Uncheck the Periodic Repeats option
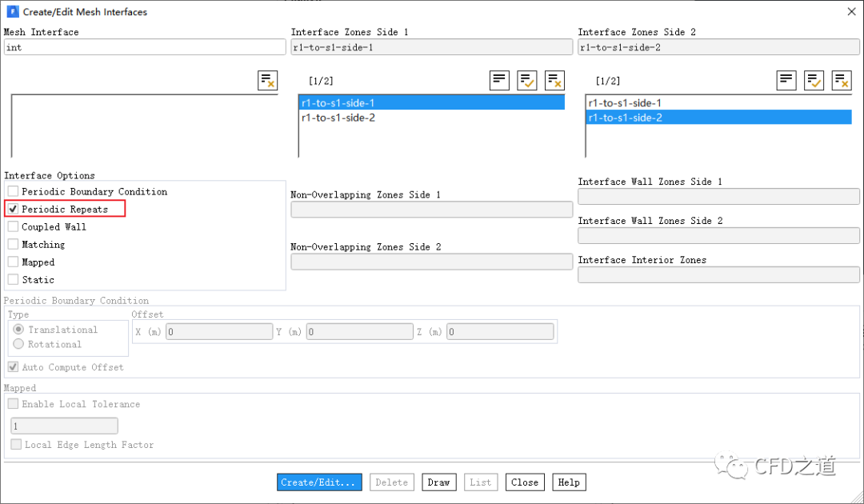 [13, 210]
